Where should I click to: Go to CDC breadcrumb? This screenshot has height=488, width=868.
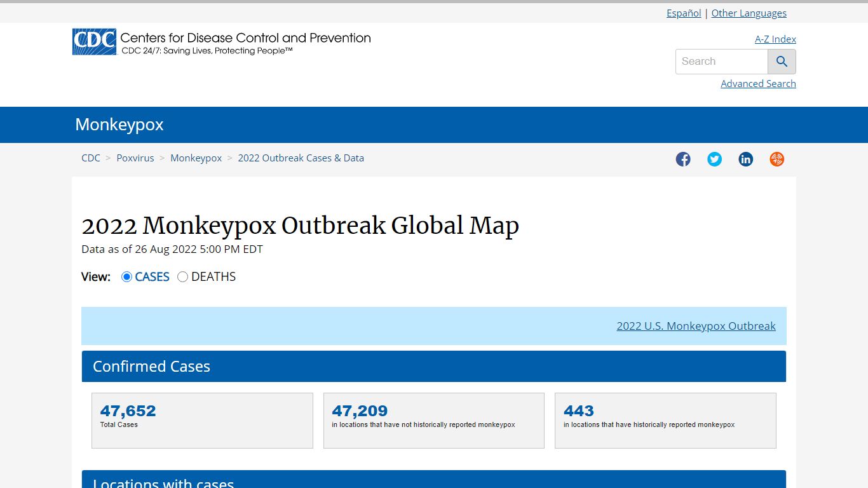[91, 158]
